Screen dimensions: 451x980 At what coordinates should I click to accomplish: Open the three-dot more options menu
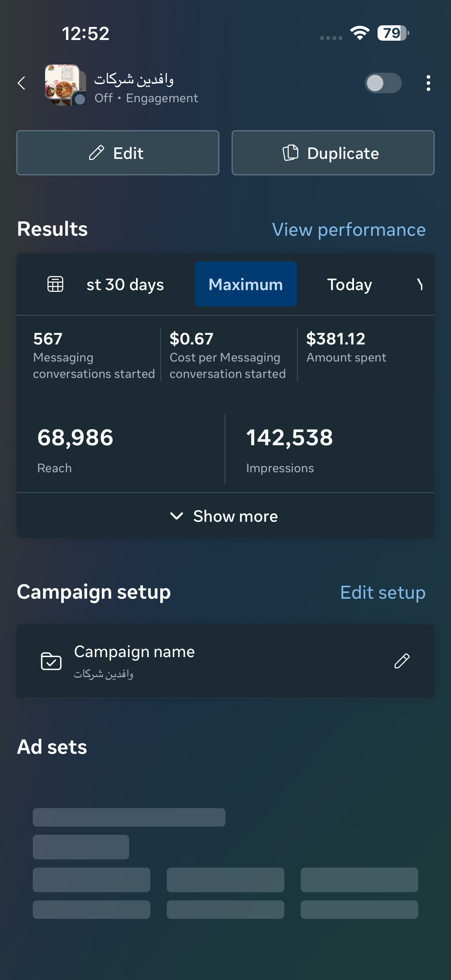(x=428, y=83)
